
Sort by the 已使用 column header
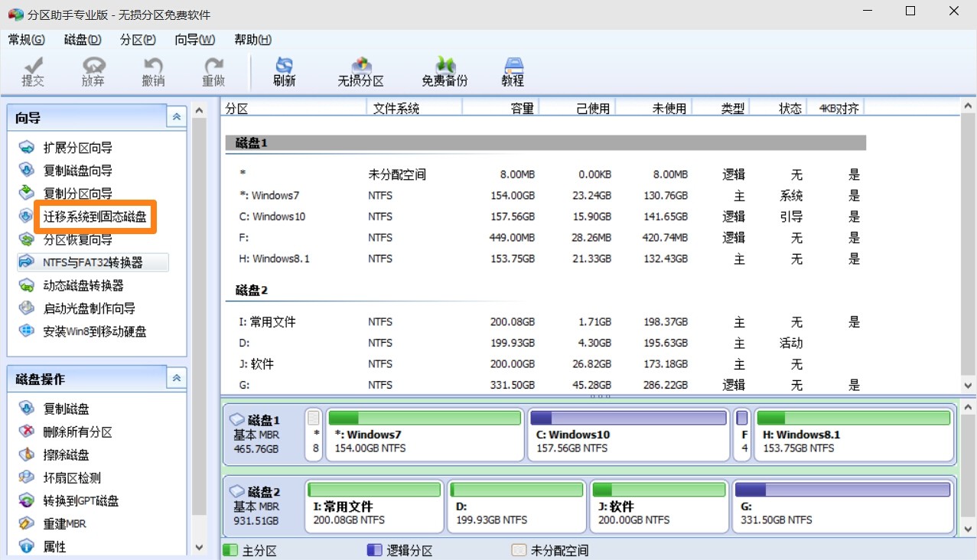[x=577, y=109]
